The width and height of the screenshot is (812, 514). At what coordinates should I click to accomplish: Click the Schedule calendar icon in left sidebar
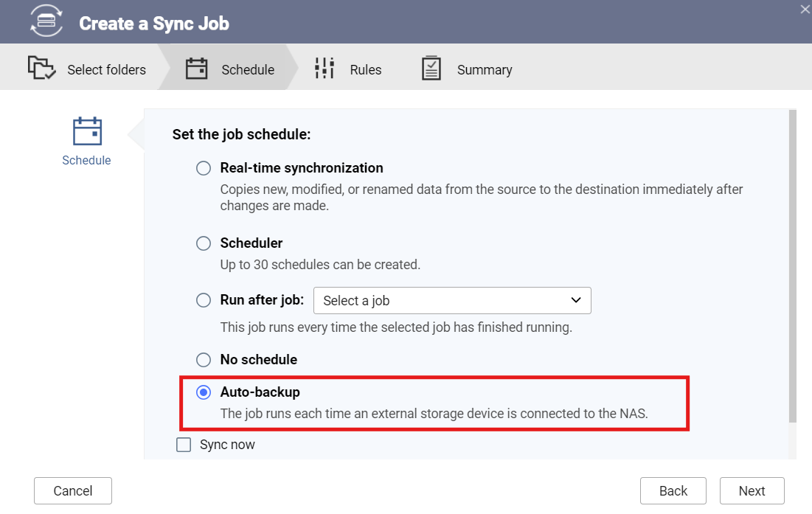click(87, 131)
